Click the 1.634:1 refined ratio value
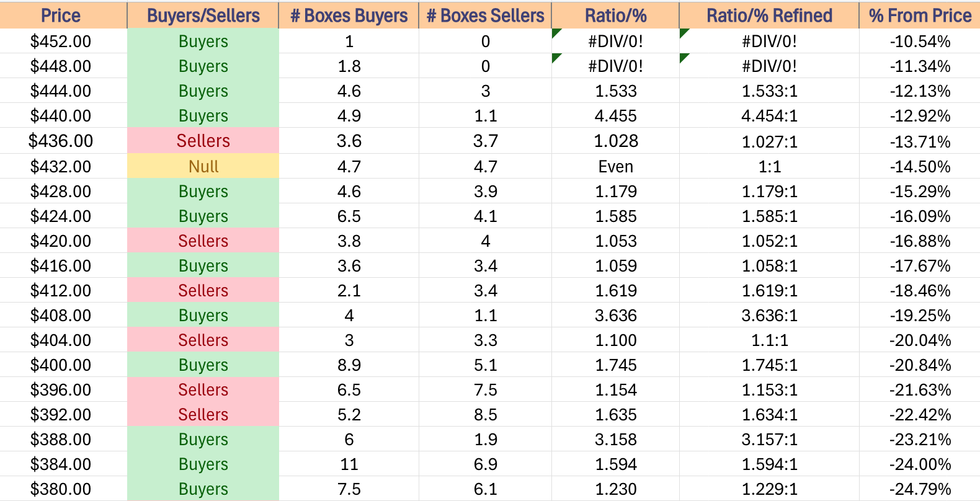 (770, 415)
